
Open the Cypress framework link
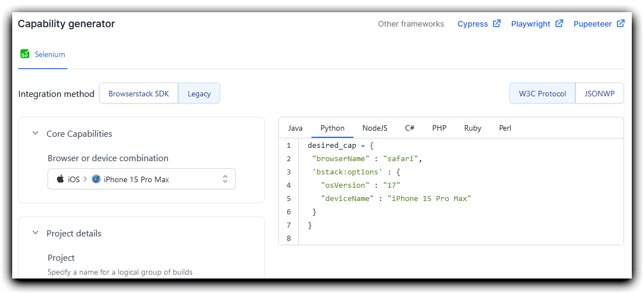tap(472, 24)
